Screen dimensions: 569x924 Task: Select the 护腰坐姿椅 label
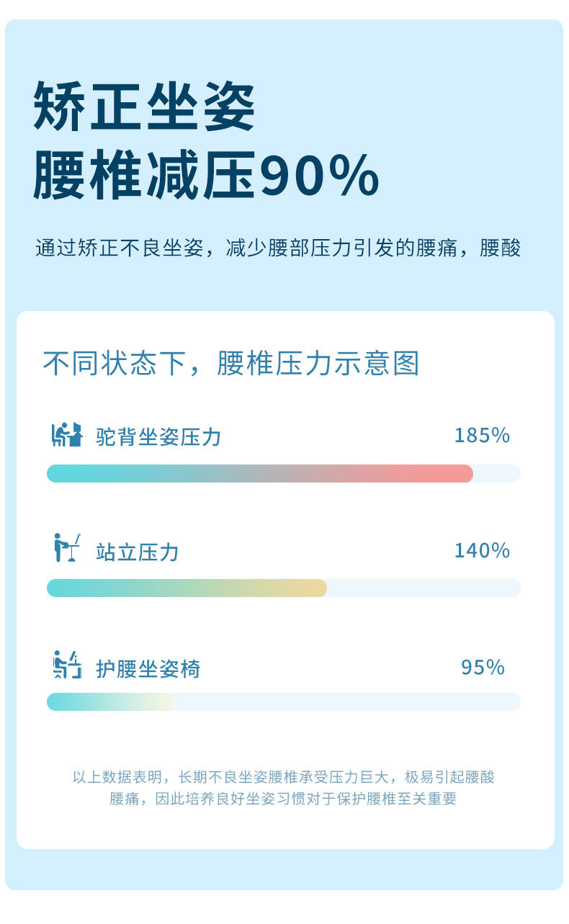pos(148,669)
